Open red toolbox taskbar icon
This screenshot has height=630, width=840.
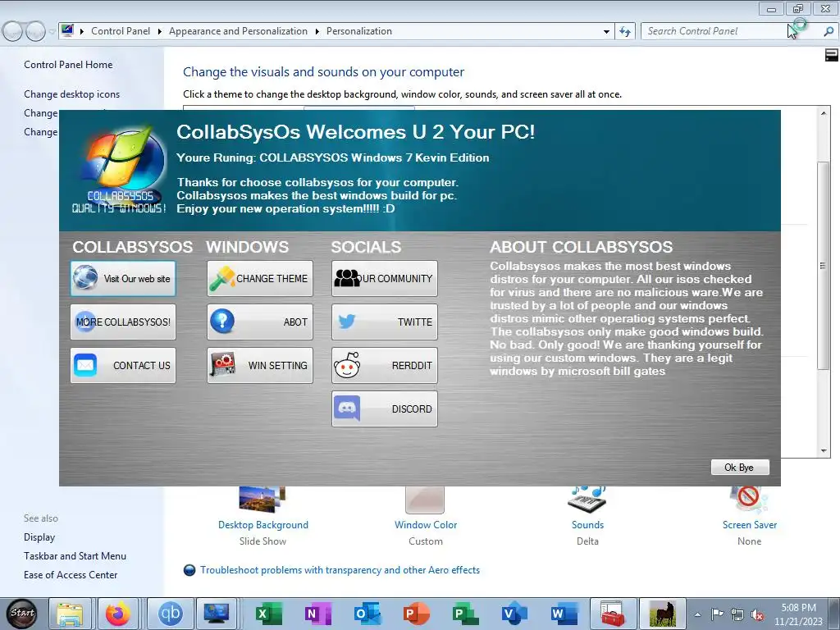tap(612, 614)
